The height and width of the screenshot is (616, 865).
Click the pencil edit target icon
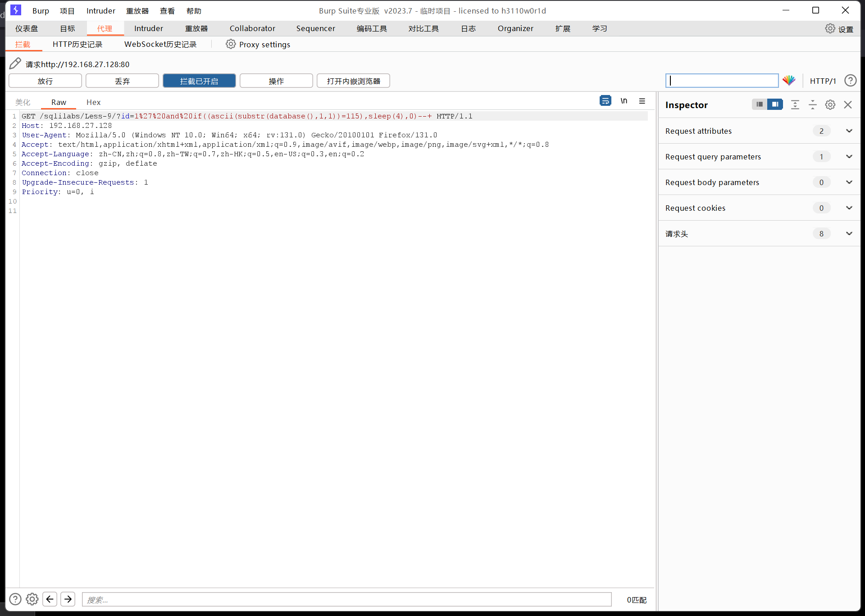tap(15, 63)
